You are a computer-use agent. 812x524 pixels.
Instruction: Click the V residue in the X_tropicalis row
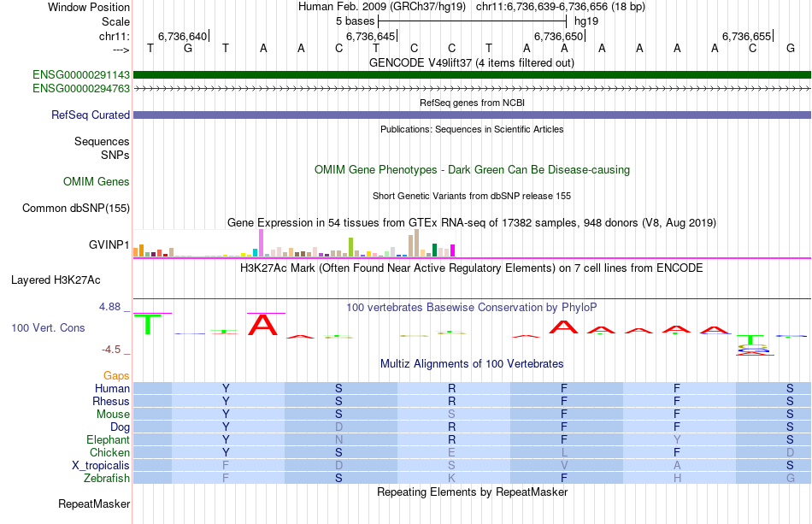(564, 466)
